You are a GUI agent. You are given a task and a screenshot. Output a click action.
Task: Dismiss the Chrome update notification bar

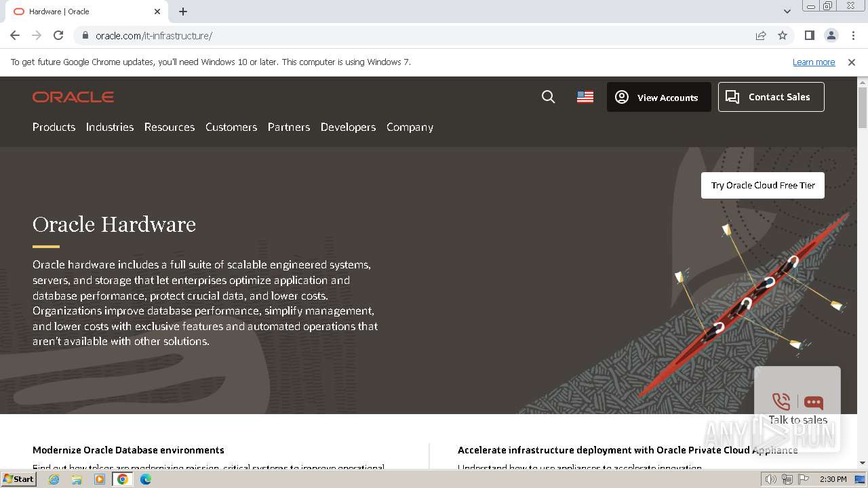pyautogui.click(x=852, y=62)
